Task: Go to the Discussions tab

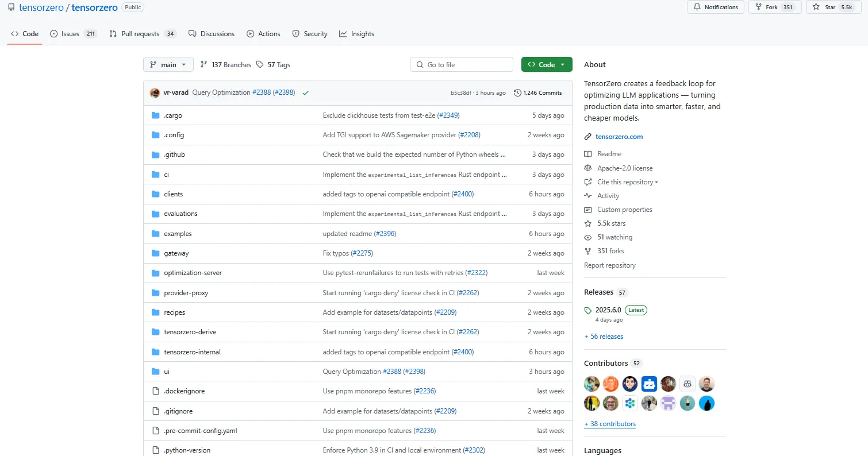Action: pos(212,34)
